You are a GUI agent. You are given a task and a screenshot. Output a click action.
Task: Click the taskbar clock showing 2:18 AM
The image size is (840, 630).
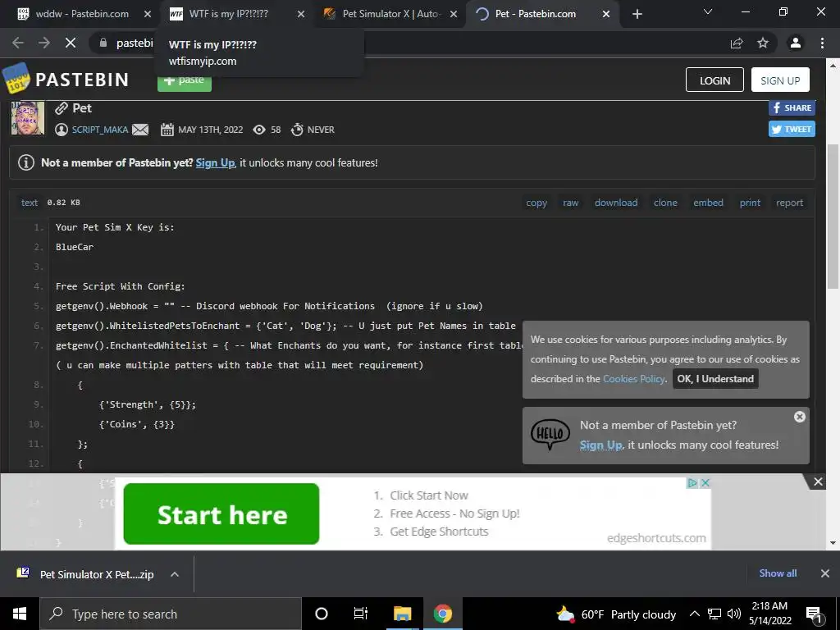[x=769, y=614]
